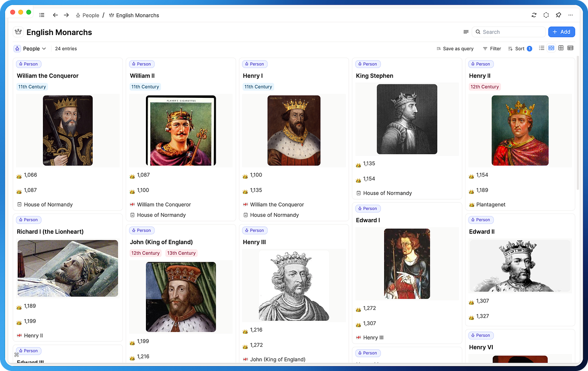Toggle the 12th Century tag on Henry II

[x=485, y=87]
